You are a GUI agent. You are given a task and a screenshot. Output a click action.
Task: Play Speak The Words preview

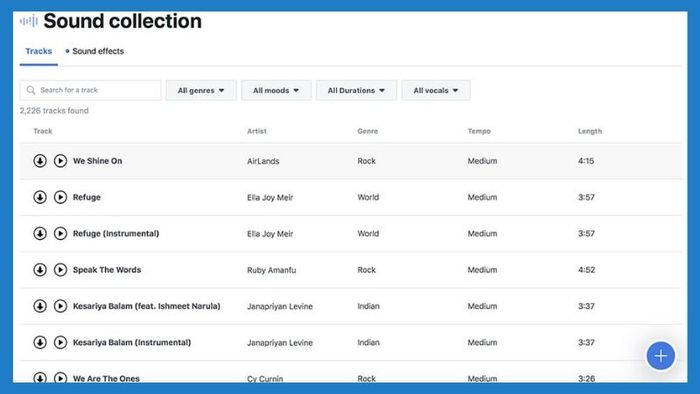tap(60, 270)
